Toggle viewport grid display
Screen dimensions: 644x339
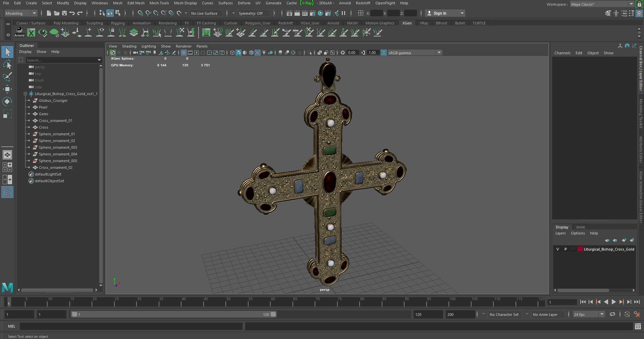184,53
